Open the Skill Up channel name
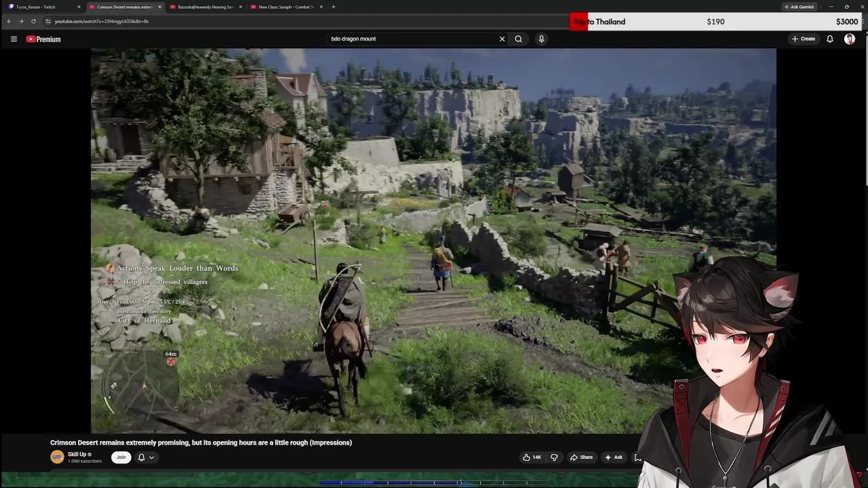 (x=77, y=454)
